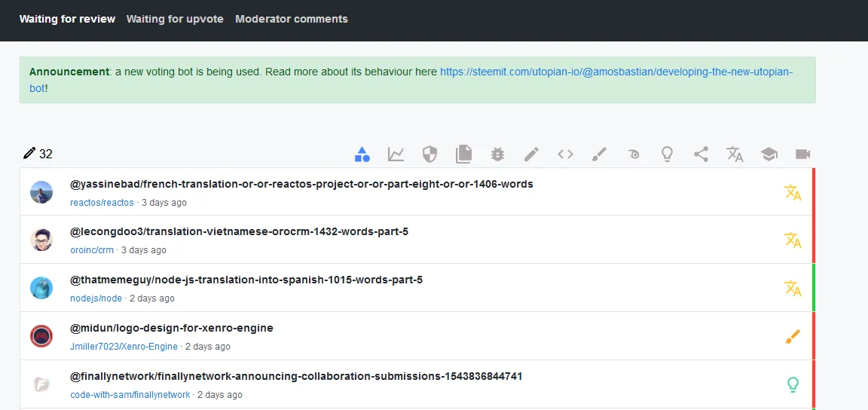Open the Waiting for review tab
The image size is (868, 410).
(67, 19)
